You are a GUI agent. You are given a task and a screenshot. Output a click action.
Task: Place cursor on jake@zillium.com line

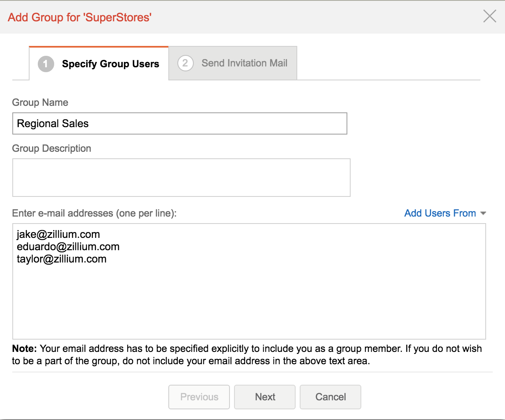58,234
